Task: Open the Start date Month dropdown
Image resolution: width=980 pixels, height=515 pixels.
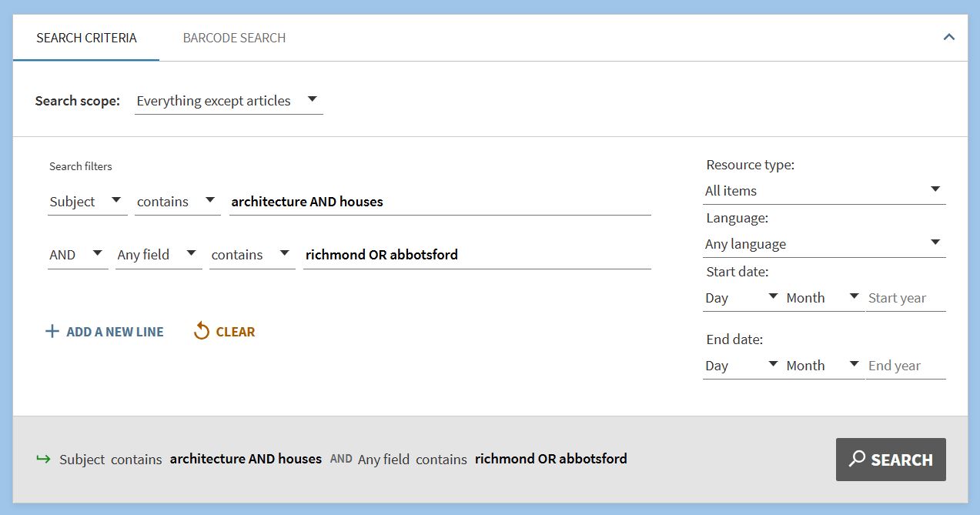Action: coord(821,298)
